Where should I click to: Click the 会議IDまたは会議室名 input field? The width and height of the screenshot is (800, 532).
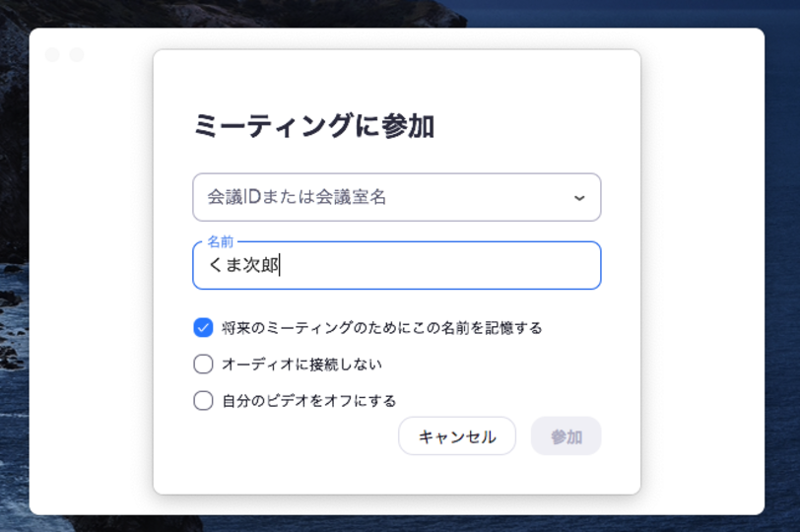[374, 197]
